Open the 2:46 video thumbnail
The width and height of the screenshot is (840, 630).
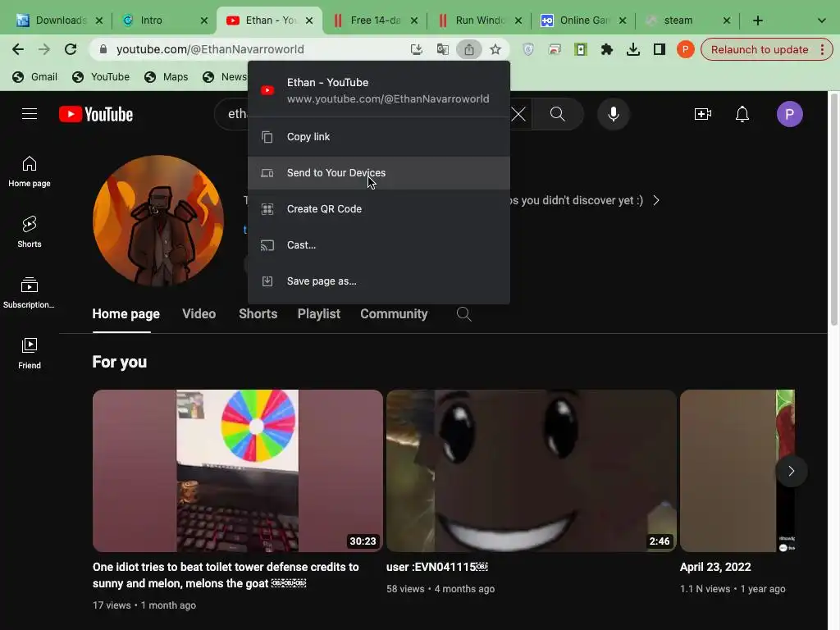tap(531, 470)
